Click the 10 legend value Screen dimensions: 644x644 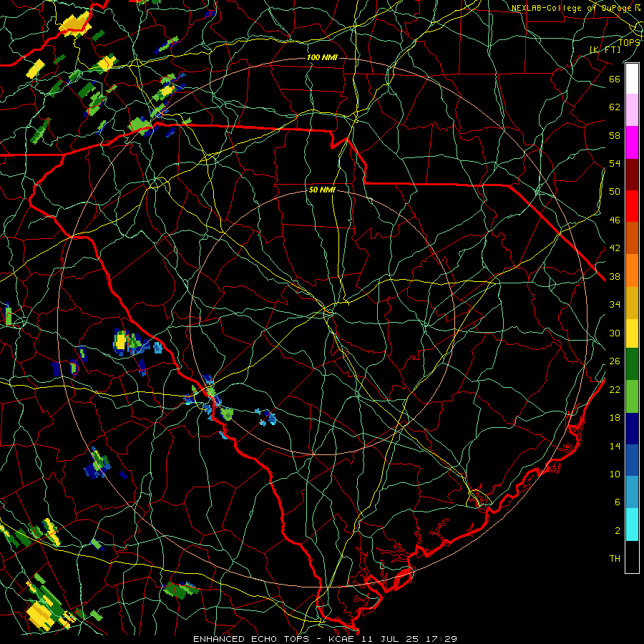click(x=615, y=474)
